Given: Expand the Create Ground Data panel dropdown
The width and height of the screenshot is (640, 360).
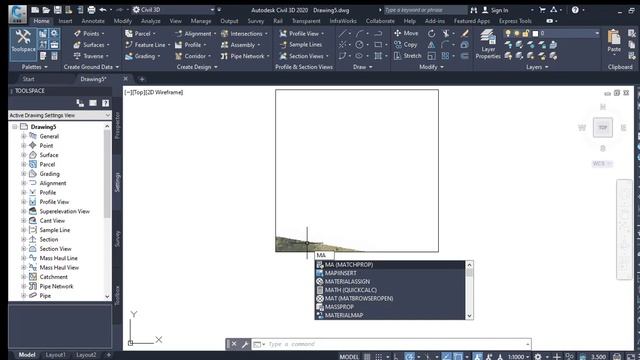Looking at the screenshot, I should [x=91, y=67].
